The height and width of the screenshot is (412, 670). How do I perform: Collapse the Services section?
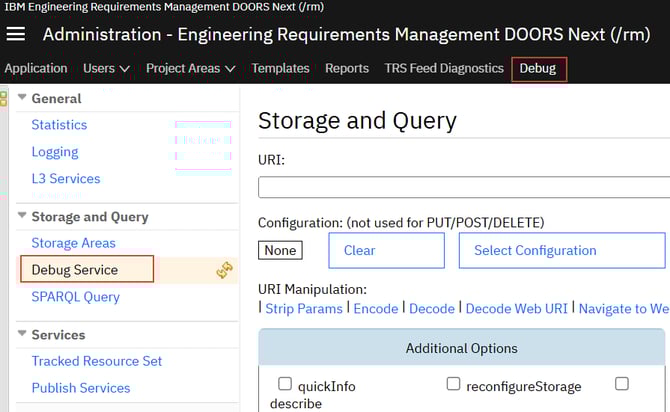[23, 335]
